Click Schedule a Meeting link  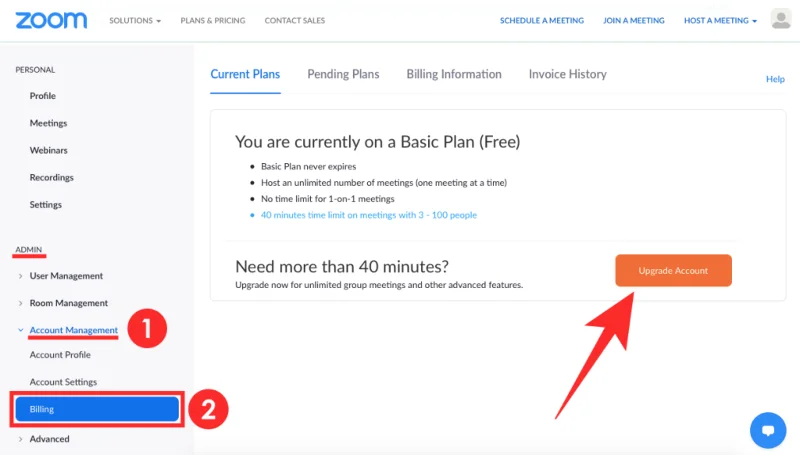point(541,21)
